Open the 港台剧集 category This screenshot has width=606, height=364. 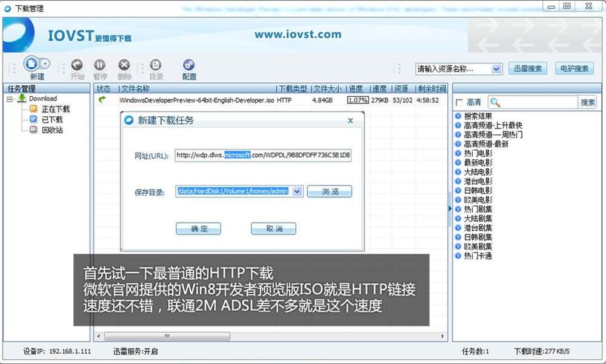(x=478, y=228)
